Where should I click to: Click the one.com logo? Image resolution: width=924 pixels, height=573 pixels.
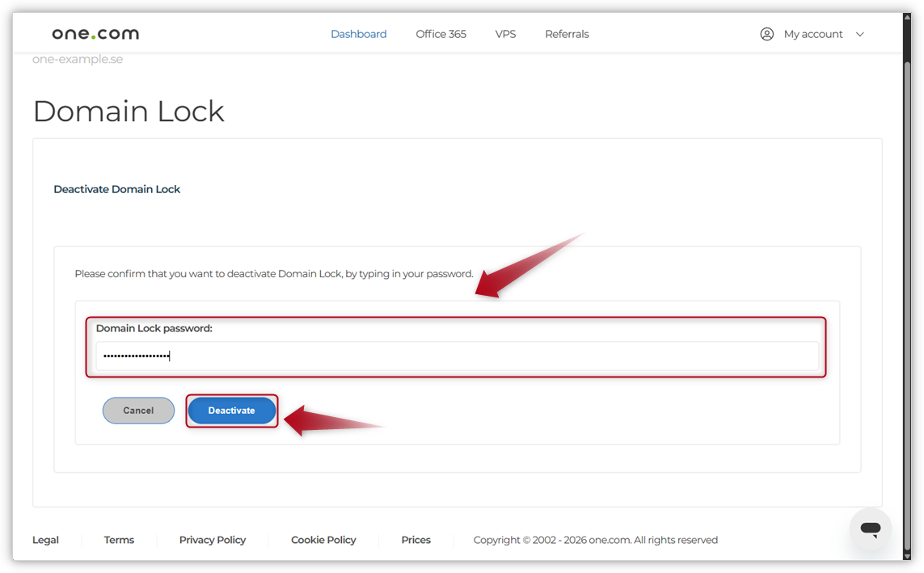pos(95,34)
